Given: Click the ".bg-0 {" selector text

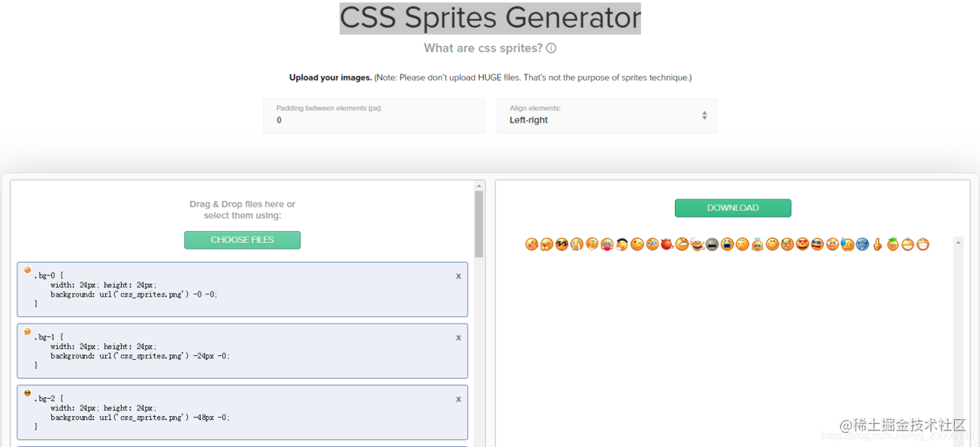Looking at the screenshot, I should (x=48, y=275).
